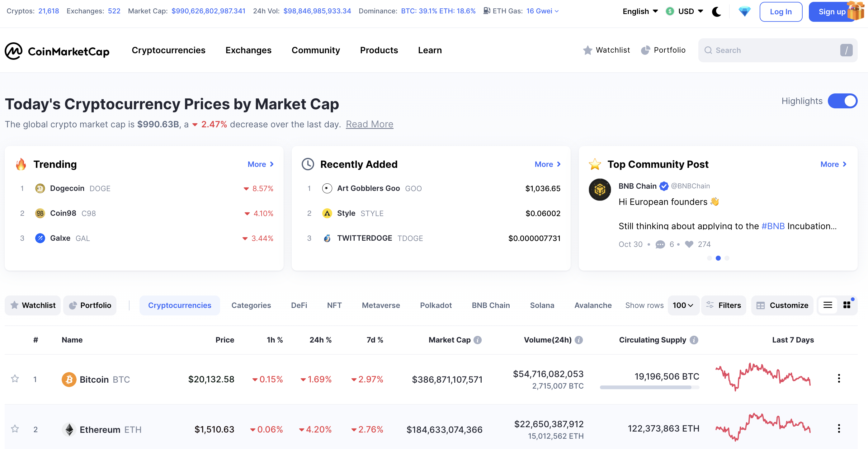The height and width of the screenshot is (449, 868).
Task: Open Bitcoin row three-dot menu
Action: (x=839, y=379)
